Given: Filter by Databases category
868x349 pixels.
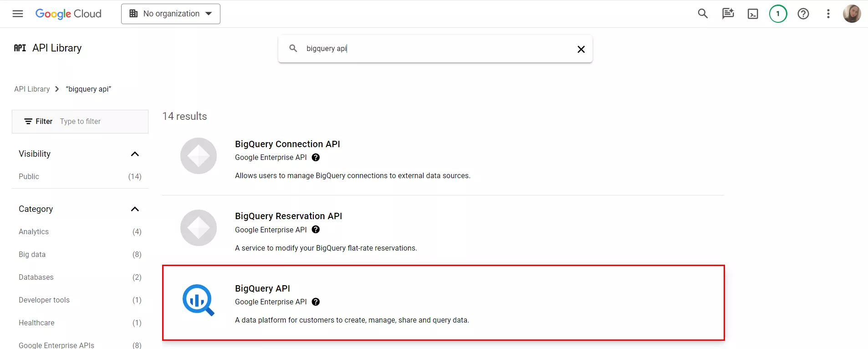Looking at the screenshot, I should click(80, 277).
